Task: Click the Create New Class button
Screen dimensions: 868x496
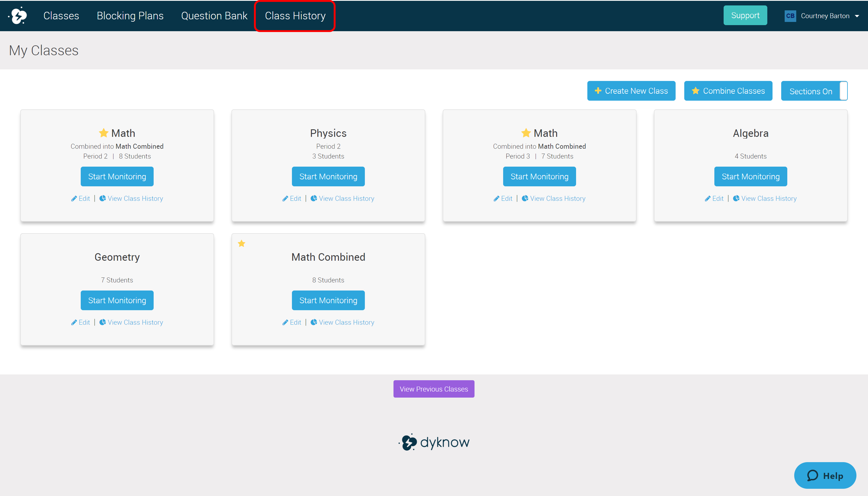Action: 631,91
